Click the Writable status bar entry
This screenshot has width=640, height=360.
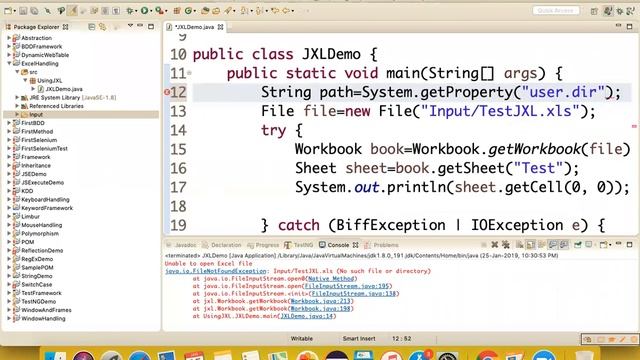(x=302, y=338)
